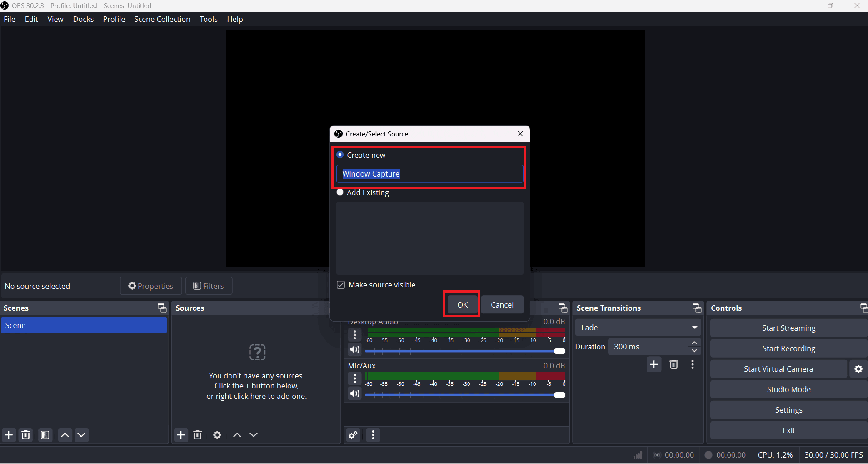868x464 pixels.
Task: Add a new scene with plus icon
Action: tap(9, 435)
